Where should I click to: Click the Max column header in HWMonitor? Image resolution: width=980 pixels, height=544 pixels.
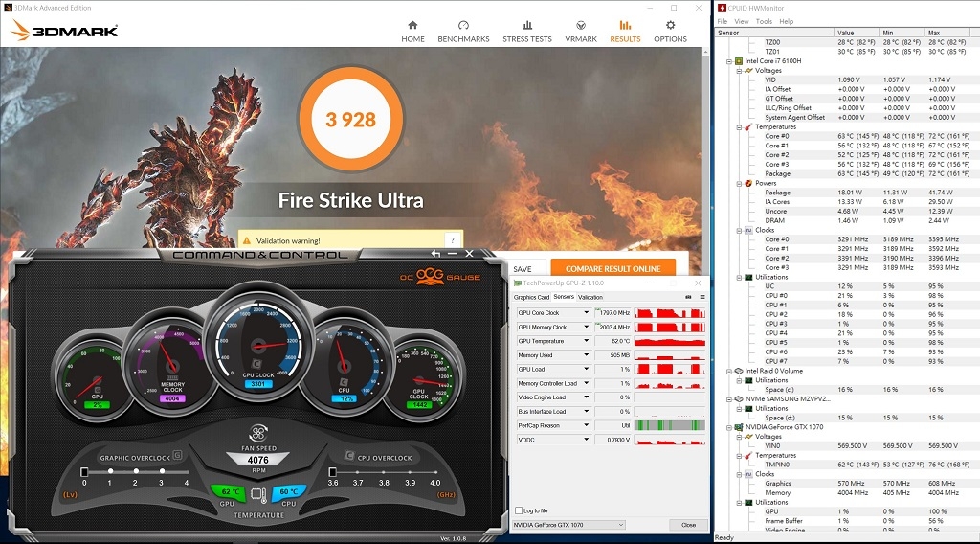949,33
